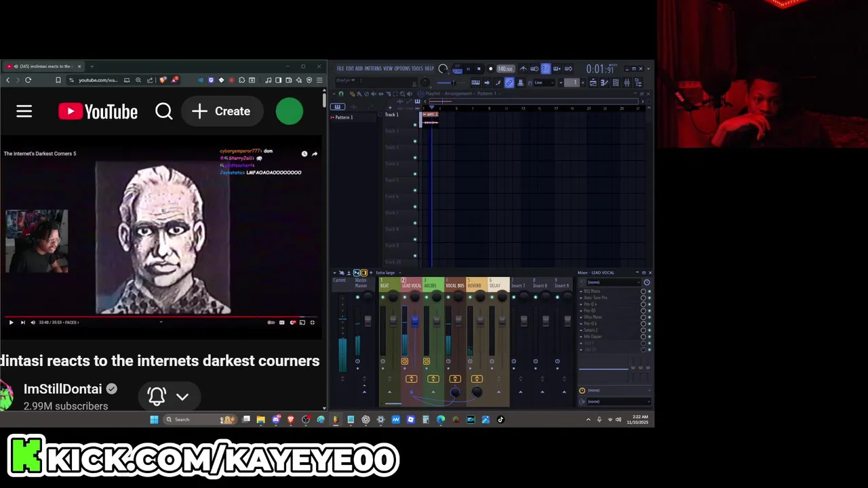Viewport: 868px width, 488px height.
Task: Click the Master volume fader
Action: 368,321
